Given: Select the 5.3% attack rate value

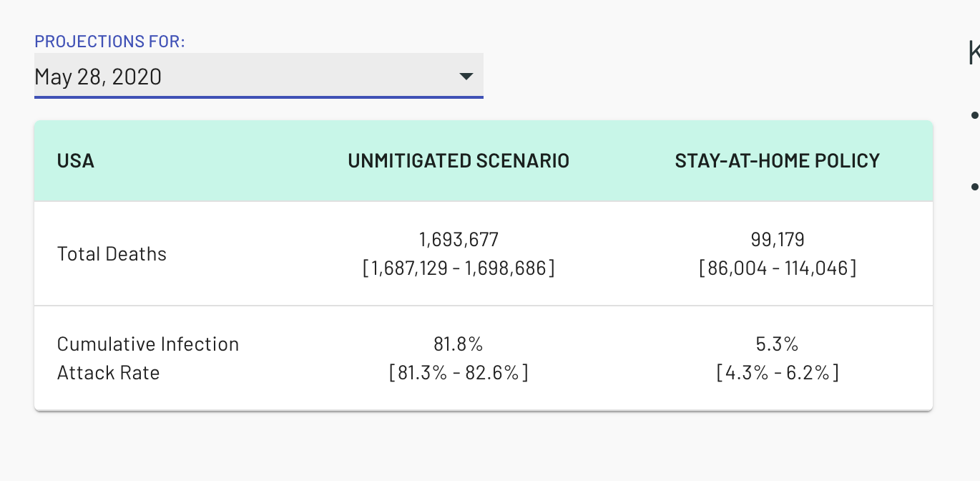Looking at the screenshot, I should click(x=777, y=344).
